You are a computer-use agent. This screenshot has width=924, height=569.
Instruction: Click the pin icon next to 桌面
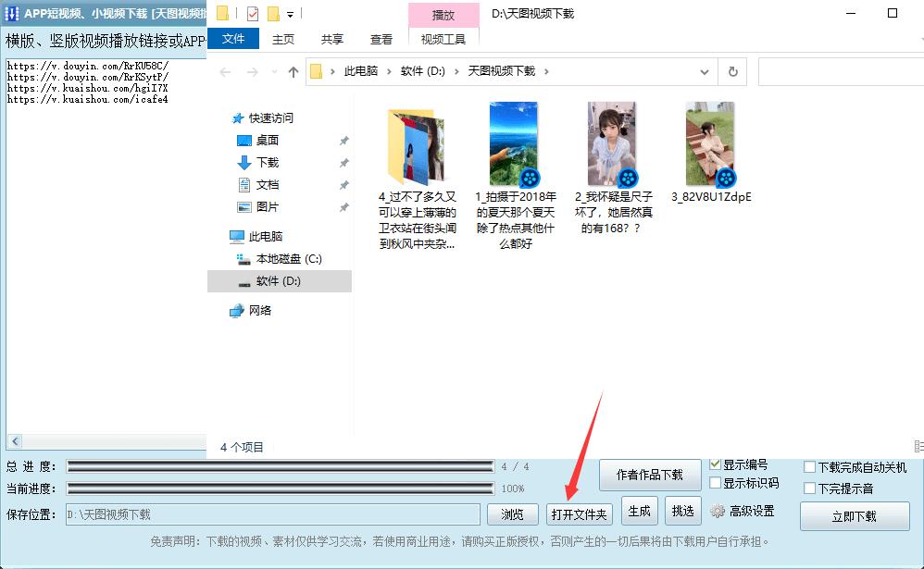point(343,141)
